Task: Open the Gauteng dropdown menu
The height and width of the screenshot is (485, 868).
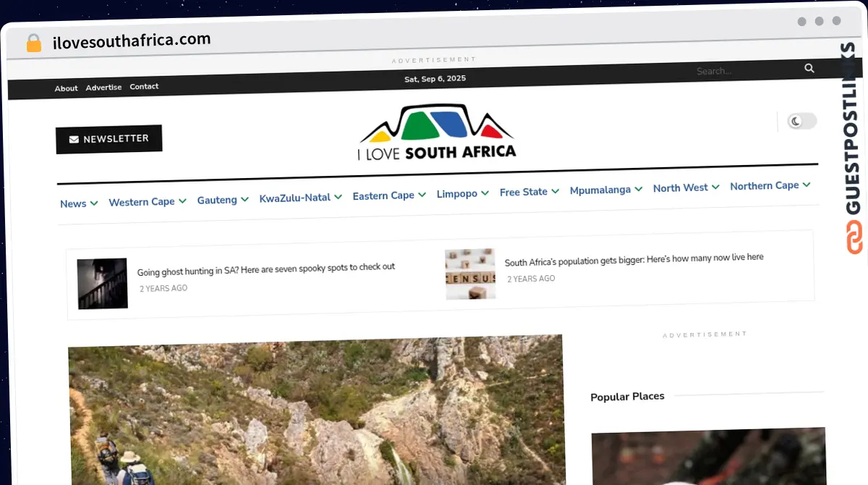Action: click(223, 200)
